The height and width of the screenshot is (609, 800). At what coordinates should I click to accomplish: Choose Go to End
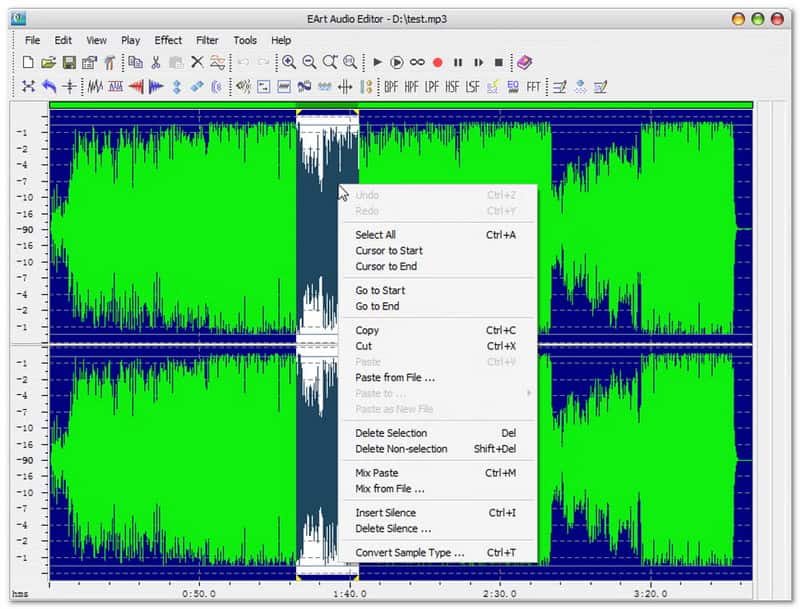pyautogui.click(x=437, y=306)
